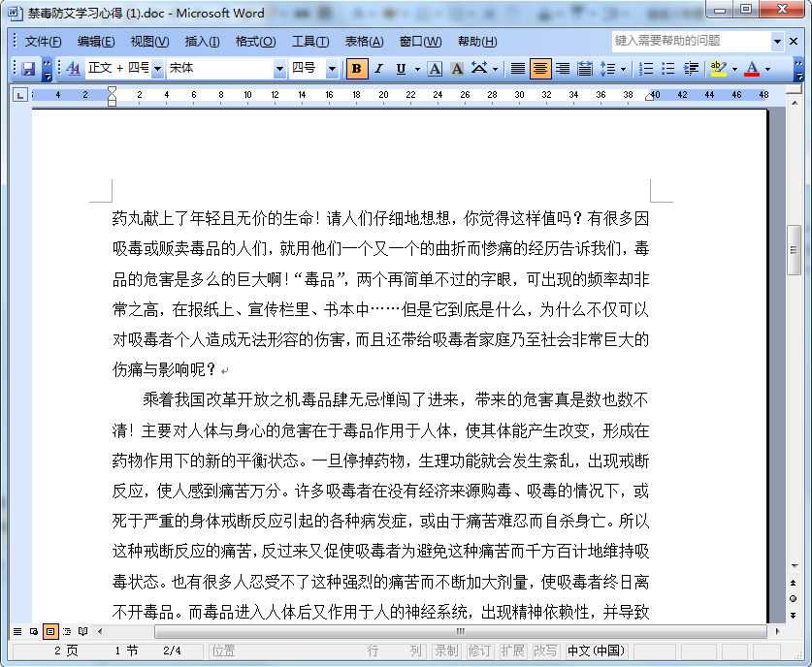Expand the underline style dropdown arrow
812x667 pixels.
(417, 68)
